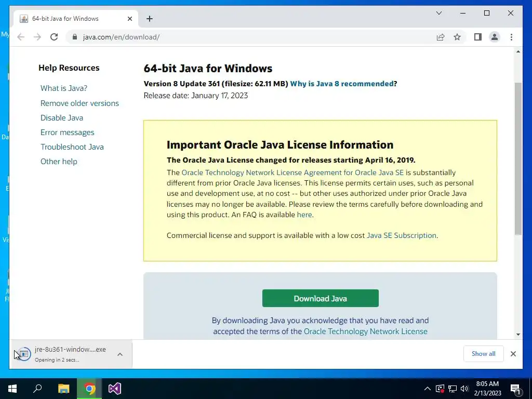The width and height of the screenshot is (532, 399).
Task: Reload the java.com page
Action: tap(54, 37)
